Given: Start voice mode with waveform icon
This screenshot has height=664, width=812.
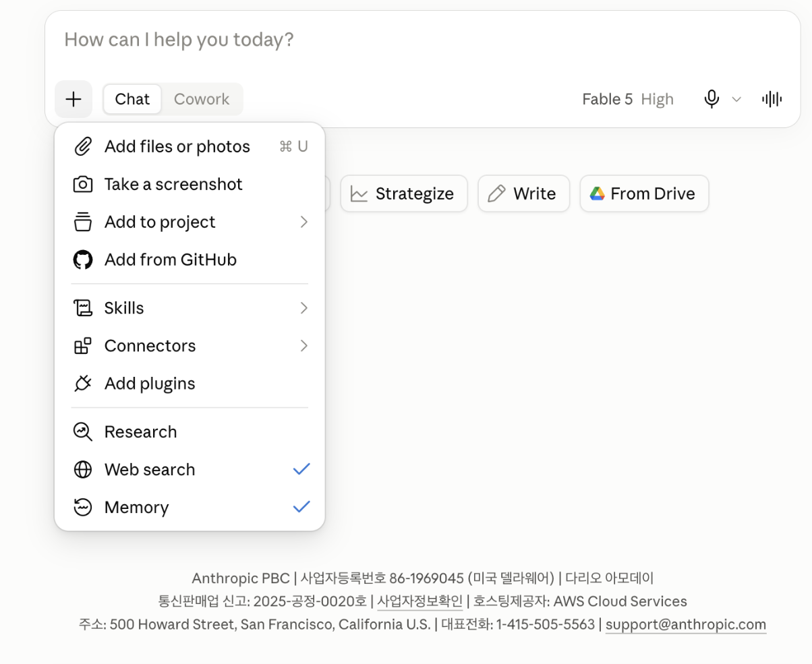Looking at the screenshot, I should pyautogui.click(x=772, y=99).
